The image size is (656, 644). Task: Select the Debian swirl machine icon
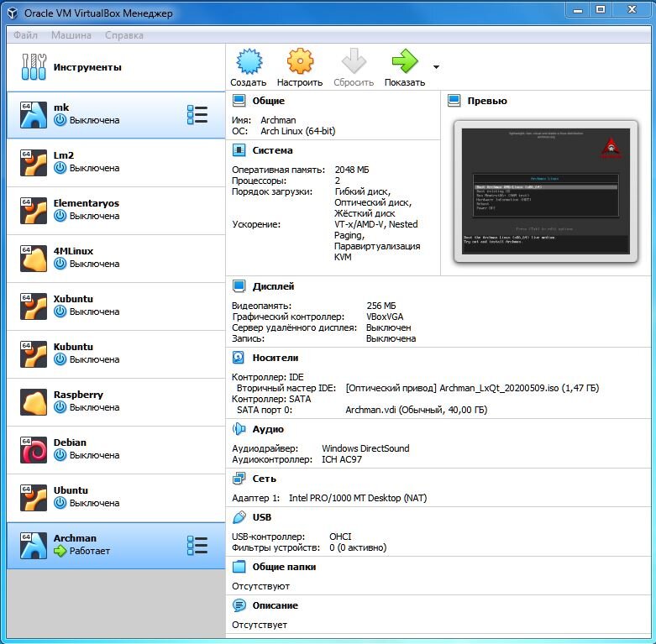[34, 450]
